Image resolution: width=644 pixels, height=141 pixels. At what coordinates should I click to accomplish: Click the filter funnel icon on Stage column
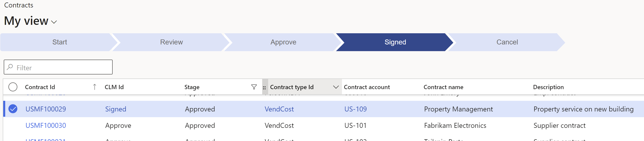click(254, 87)
